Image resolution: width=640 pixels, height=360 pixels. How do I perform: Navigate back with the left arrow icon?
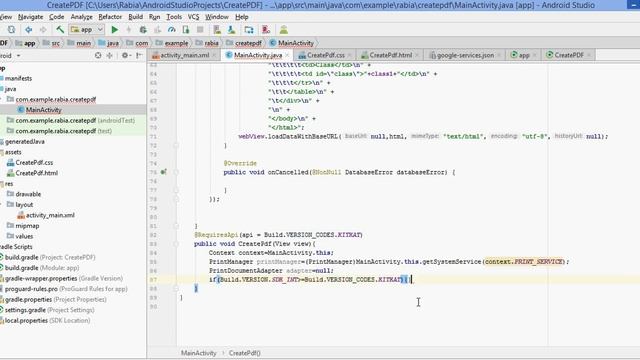pos(29,30)
